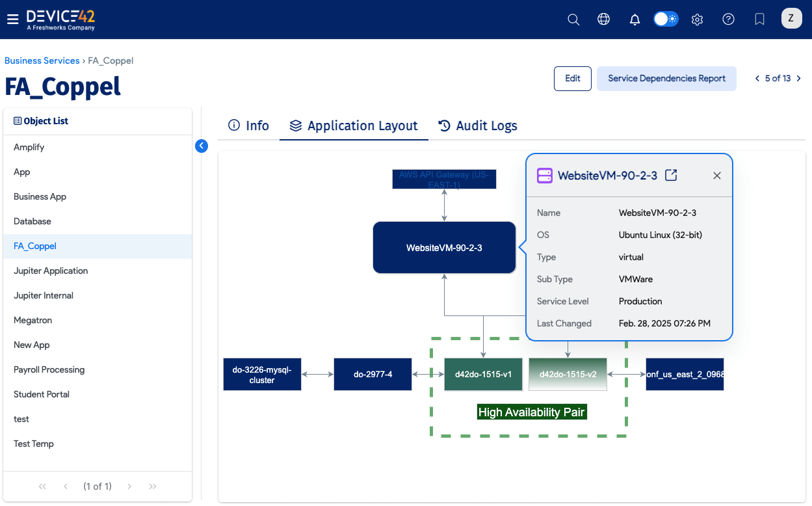Image resolution: width=812 pixels, height=506 pixels.
Task: Open the notifications bell
Action: tap(635, 20)
